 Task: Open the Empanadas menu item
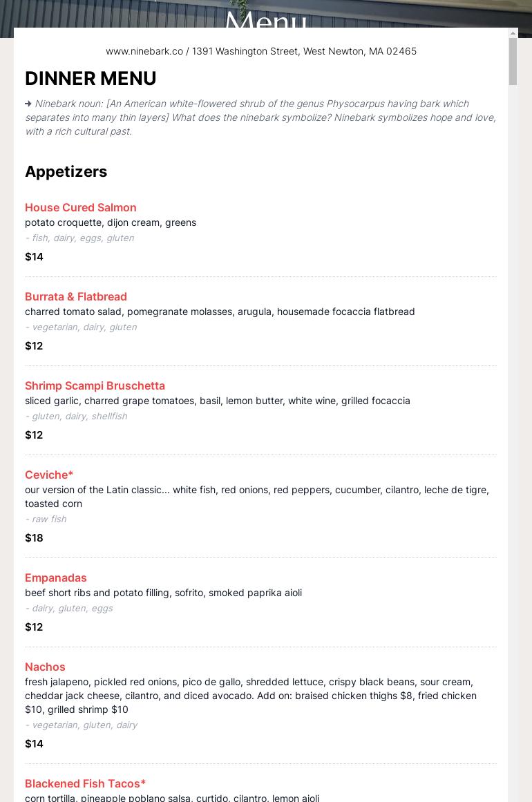tap(56, 577)
